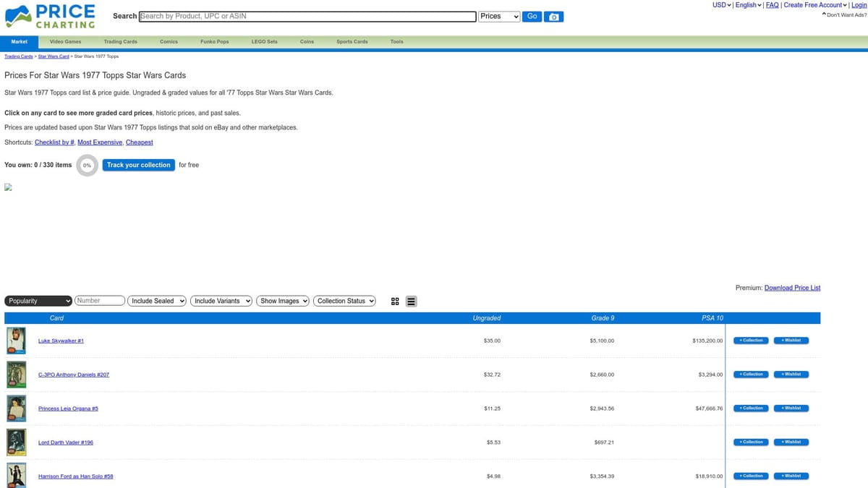Open the Tools menu
This screenshot has width=868, height=488.
pos(396,42)
